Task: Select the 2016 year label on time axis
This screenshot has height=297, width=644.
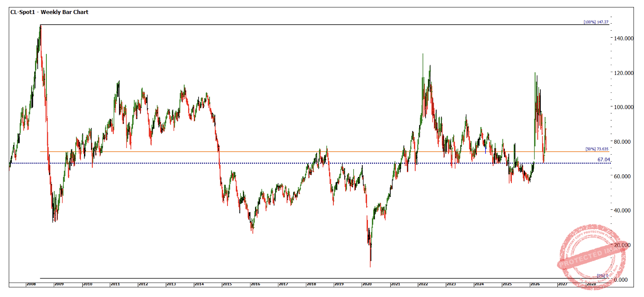Action: tap(255, 284)
